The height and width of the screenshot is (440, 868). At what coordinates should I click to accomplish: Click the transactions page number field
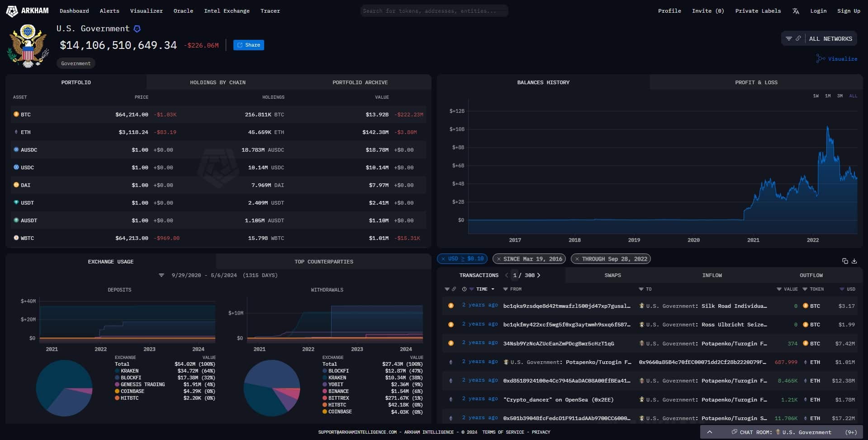click(x=515, y=275)
